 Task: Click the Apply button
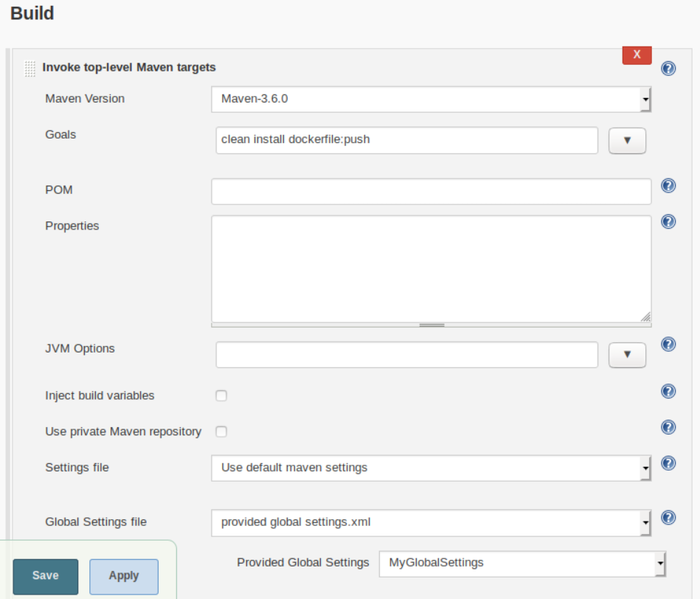(x=123, y=578)
